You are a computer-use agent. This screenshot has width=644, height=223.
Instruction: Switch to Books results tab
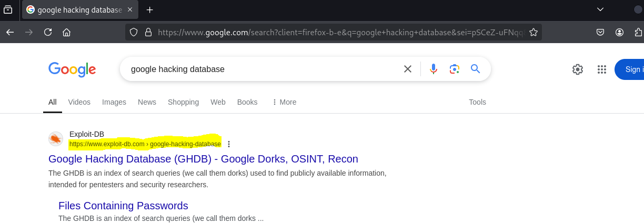coord(247,102)
